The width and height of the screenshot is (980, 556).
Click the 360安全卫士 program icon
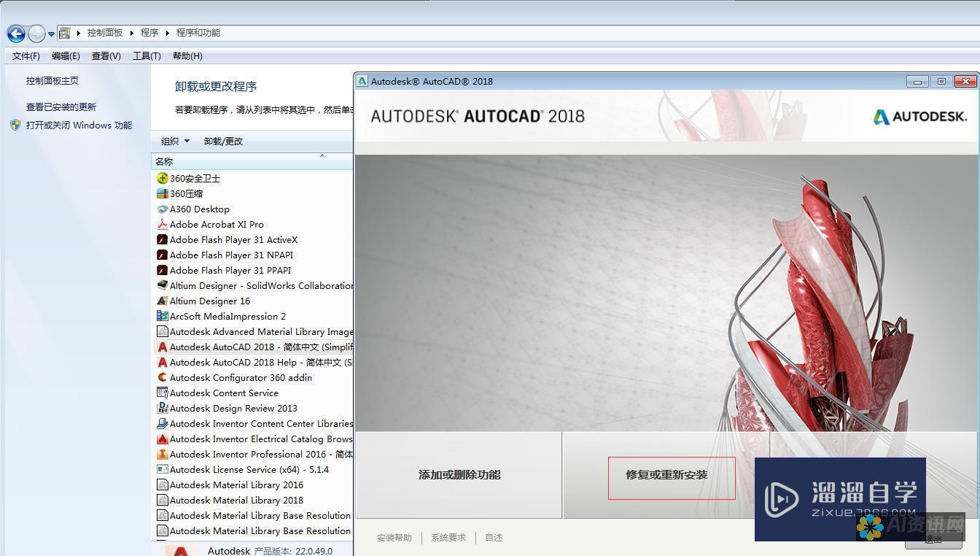click(x=162, y=178)
